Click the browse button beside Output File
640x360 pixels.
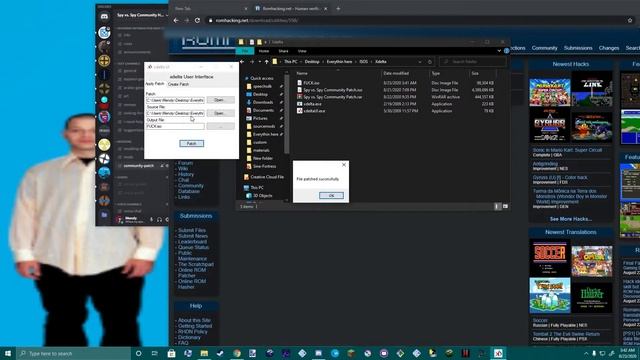(x=220, y=127)
